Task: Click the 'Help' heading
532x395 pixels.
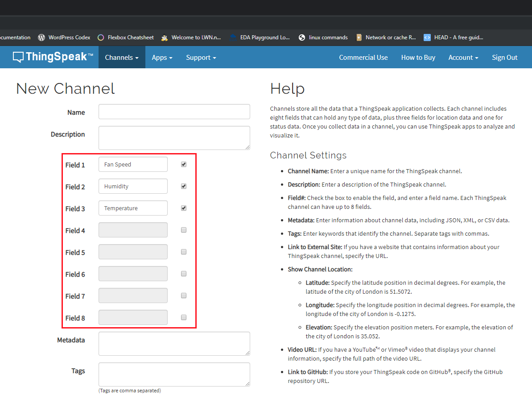Action: tap(287, 89)
